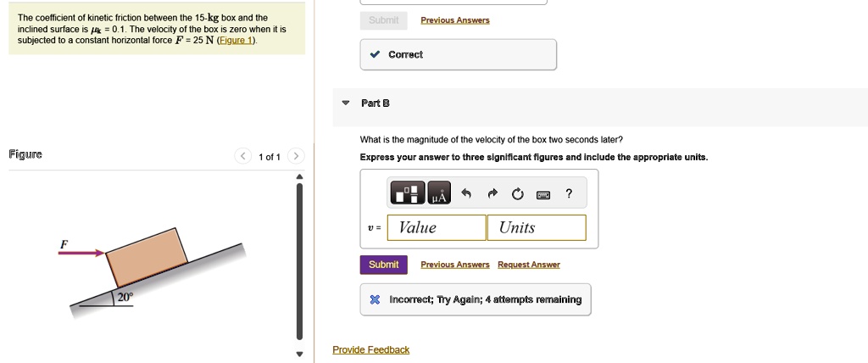The image size is (868, 363).
Task: Open answer help question mark
Action: coord(569,193)
